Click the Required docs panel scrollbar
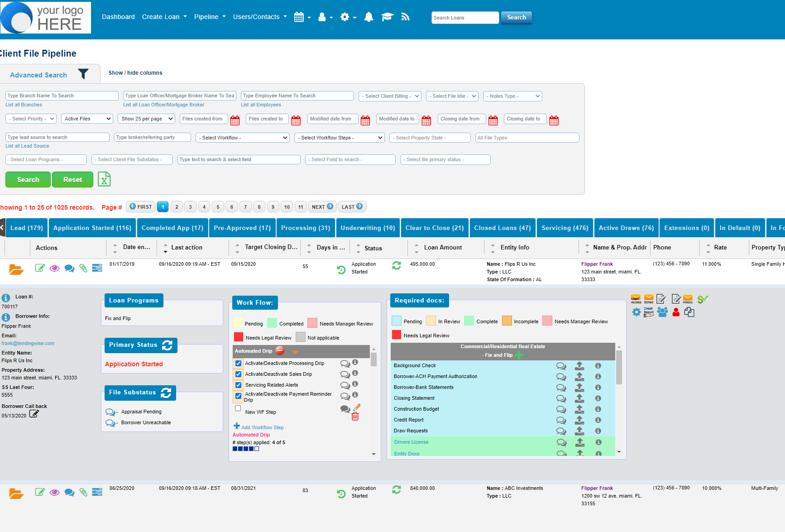785x532 pixels. 619,367
